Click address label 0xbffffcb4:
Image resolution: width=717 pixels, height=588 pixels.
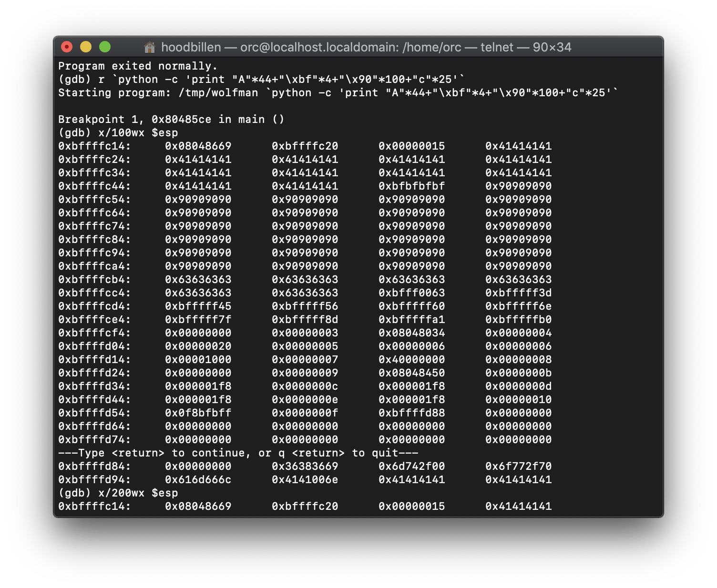point(94,279)
